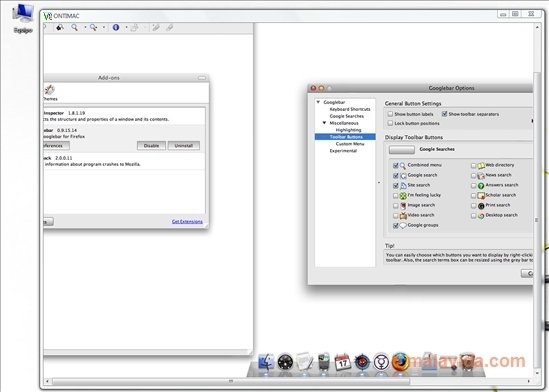The image size is (549, 392).
Task: Click the General Button Settings heading
Action: 413,104
